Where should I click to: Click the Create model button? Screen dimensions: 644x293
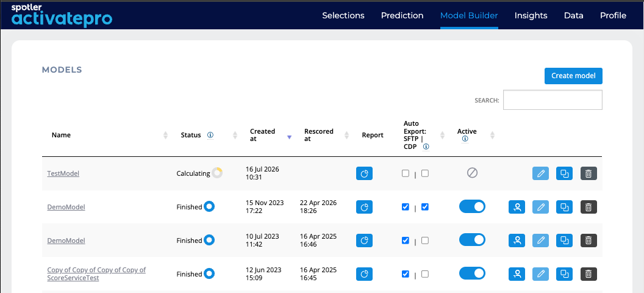point(573,76)
